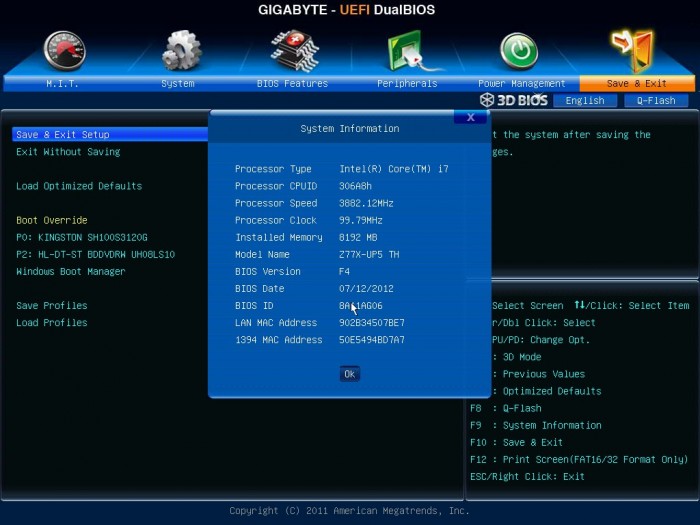Confirm the dialog with the Ok button

point(350,374)
